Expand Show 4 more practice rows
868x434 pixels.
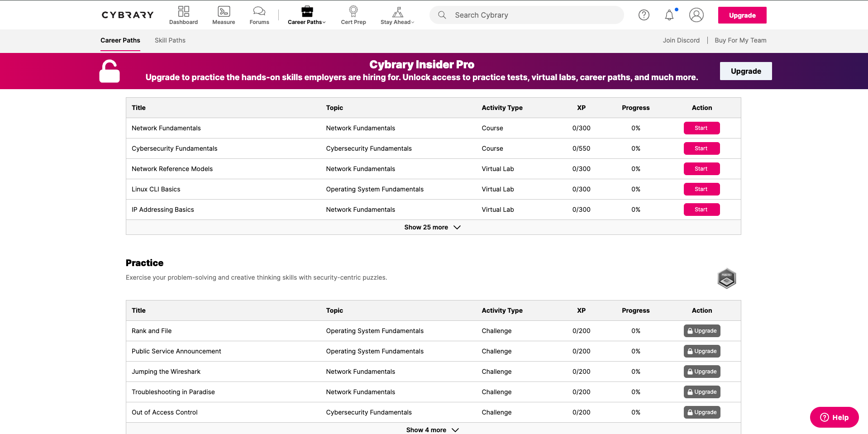pyautogui.click(x=433, y=430)
